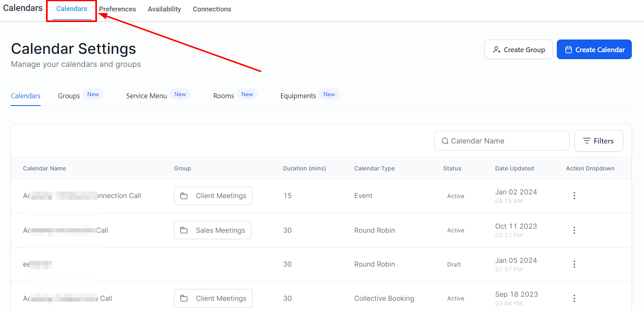Open action menu for Collective Booking calendar

click(x=574, y=298)
